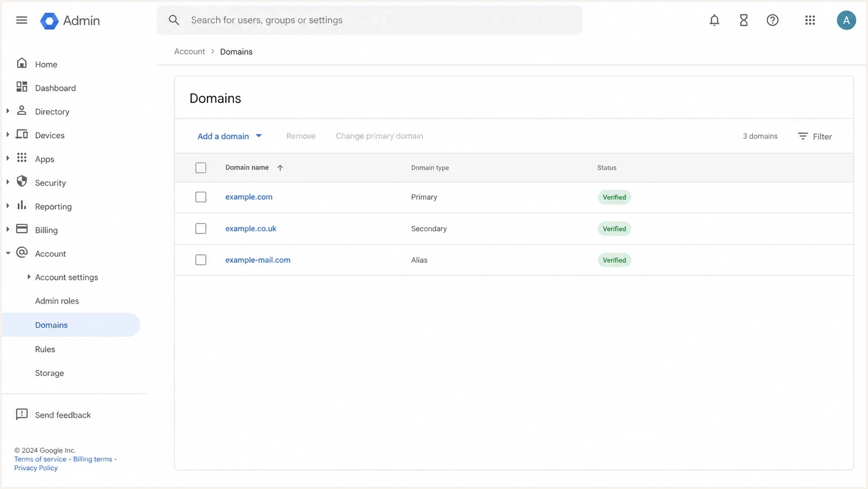Click the Directory person icon
This screenshot has width=868, height=489.
pos(22,111)
